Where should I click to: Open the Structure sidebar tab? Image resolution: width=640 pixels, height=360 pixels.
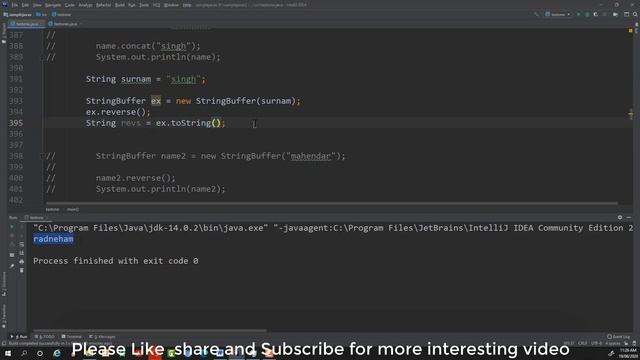[x=4, y=284]
